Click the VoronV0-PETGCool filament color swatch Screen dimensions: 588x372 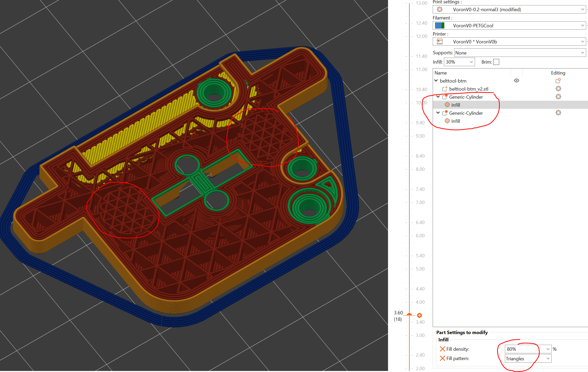click(439, 25)
